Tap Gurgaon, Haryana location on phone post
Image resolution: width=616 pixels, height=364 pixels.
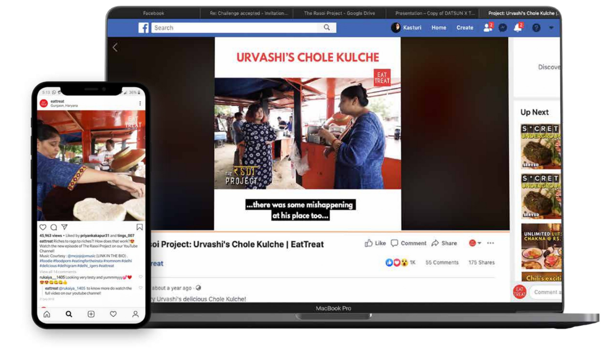(64, 106)
